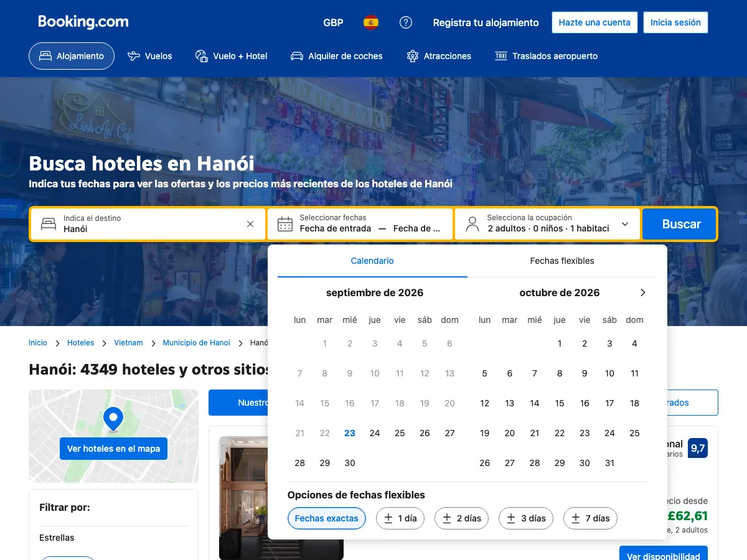Click Hazte una cuenta button
Screen dimensions: 747x560
click(x=594, y=22)
